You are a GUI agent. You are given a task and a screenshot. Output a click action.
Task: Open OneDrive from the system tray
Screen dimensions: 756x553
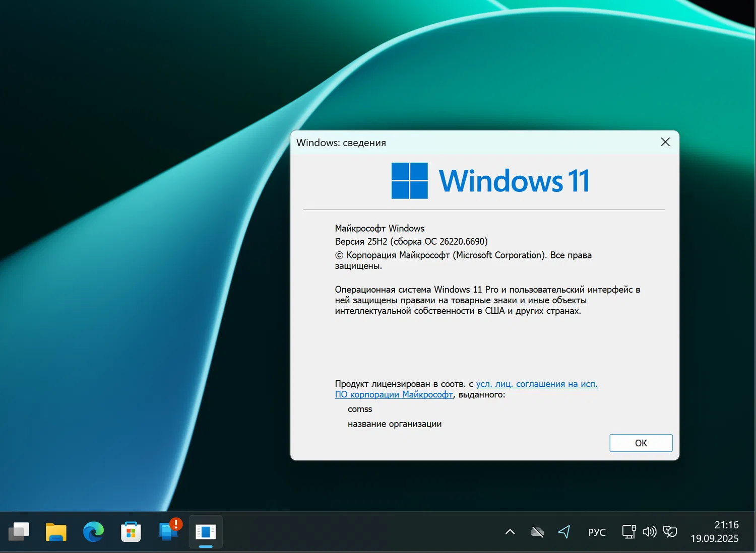tap(537, 531)
